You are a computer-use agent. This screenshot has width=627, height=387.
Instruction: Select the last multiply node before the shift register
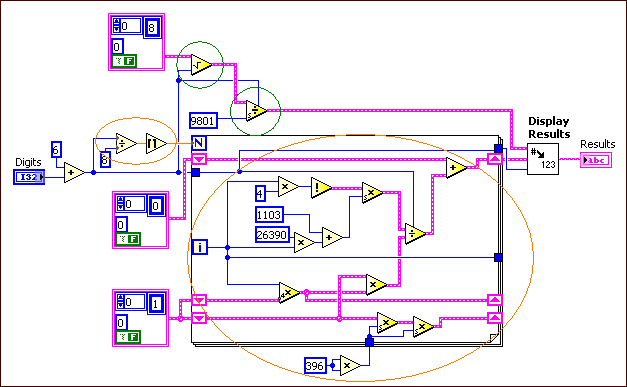coord(423,327)
